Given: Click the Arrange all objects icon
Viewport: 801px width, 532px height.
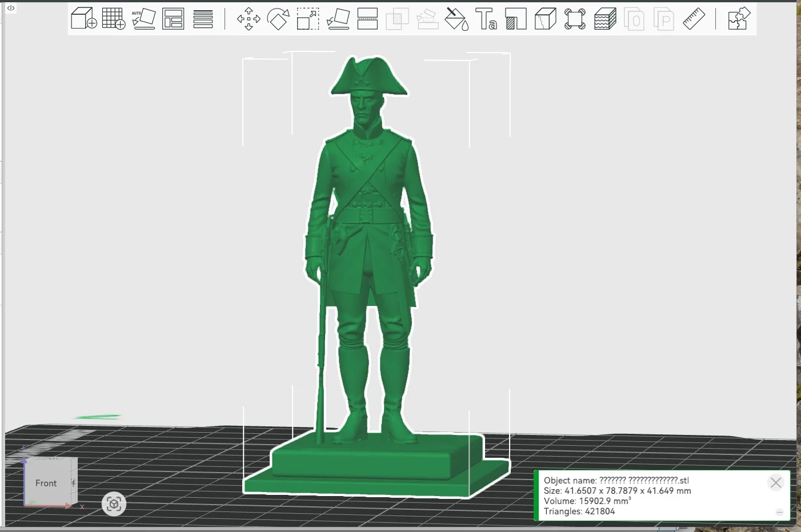Looking at the screenshot, I should pos(173,19).
